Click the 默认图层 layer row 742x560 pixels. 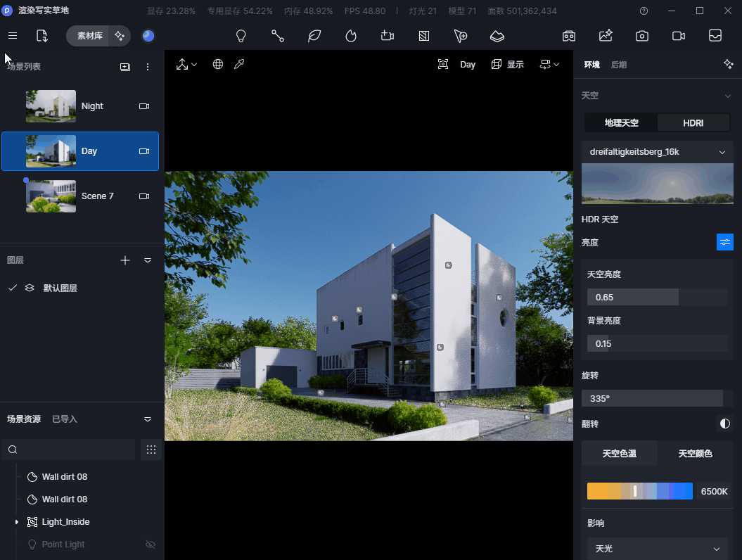pos(82,288)
